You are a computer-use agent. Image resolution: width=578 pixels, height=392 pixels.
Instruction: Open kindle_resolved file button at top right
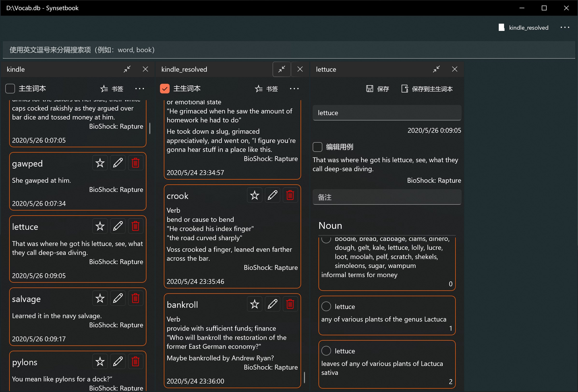(523, 27)
